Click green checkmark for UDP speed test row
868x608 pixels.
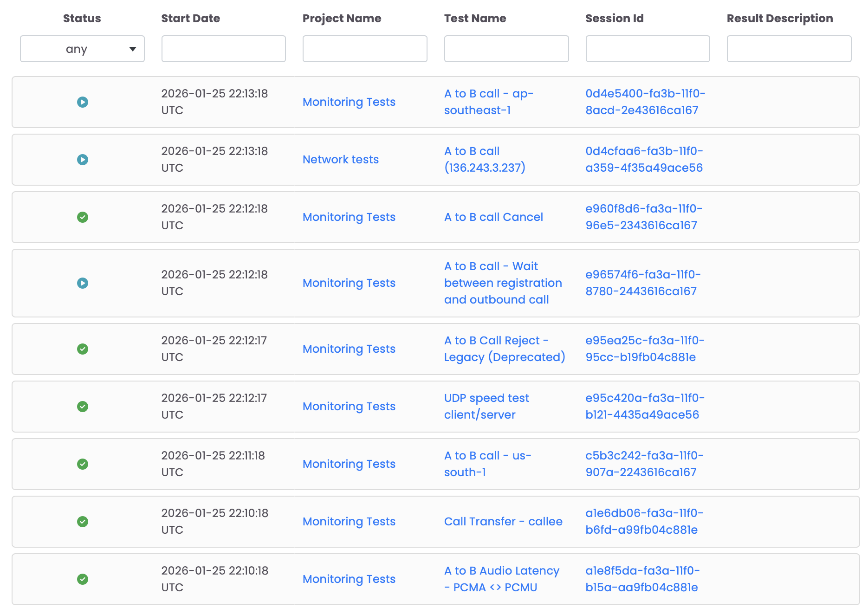tap(83, 407)
